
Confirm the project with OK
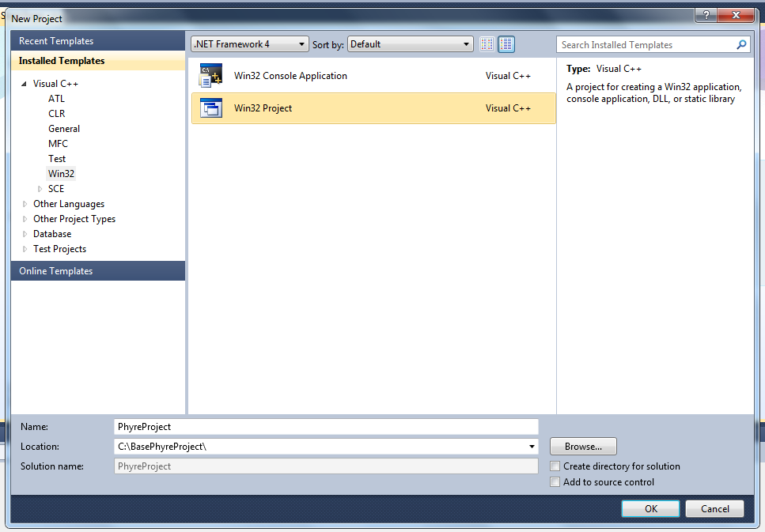pyautogui.click(x=650, y=508)
